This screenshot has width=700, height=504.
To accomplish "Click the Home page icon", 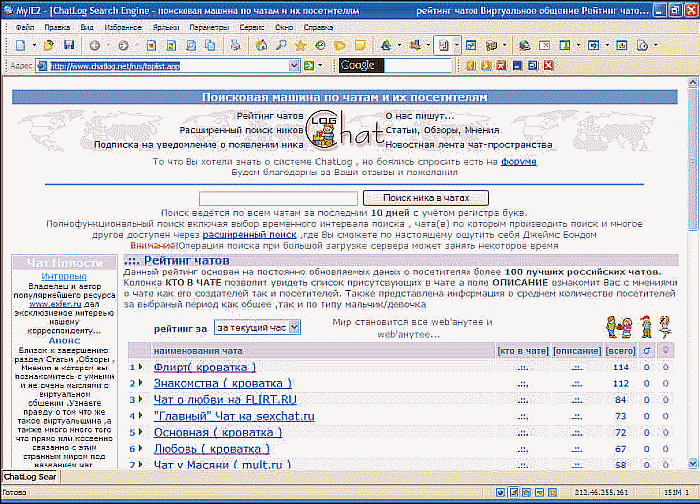I will click(261, 45).
